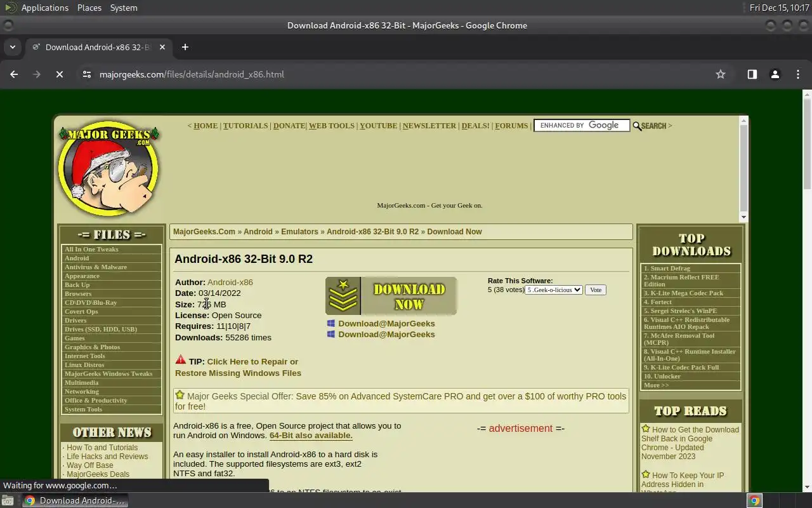Open How To and Tutorials news

click(102, 448)
